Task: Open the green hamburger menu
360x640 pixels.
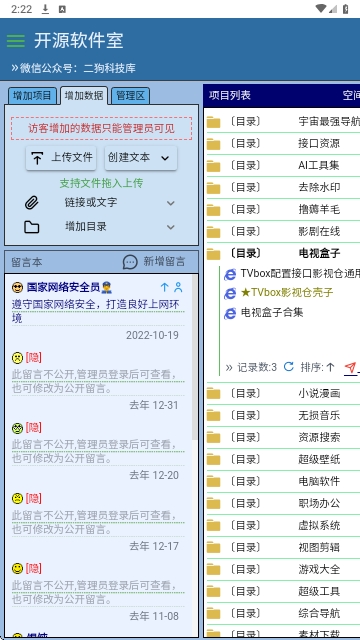Action: pos(16,41)
